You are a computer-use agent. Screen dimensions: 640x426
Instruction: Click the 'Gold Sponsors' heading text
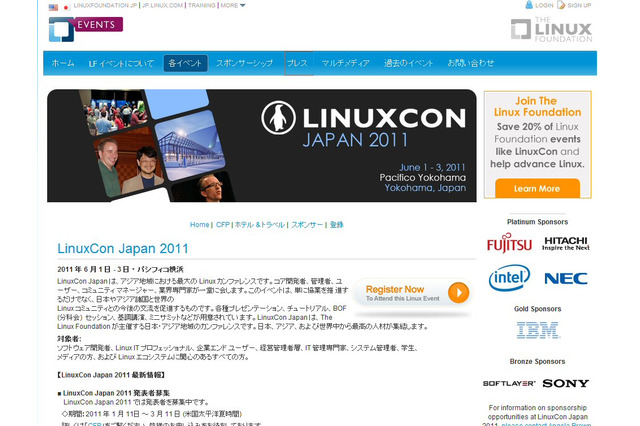click(537, 309)
